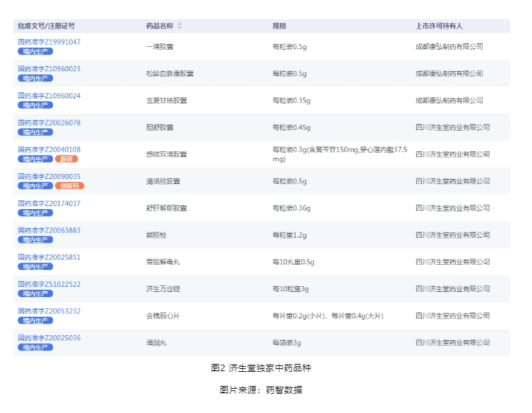532x413 pixels.
Task: Click 境内生产 tag under Z19991047
Action: 35,51
